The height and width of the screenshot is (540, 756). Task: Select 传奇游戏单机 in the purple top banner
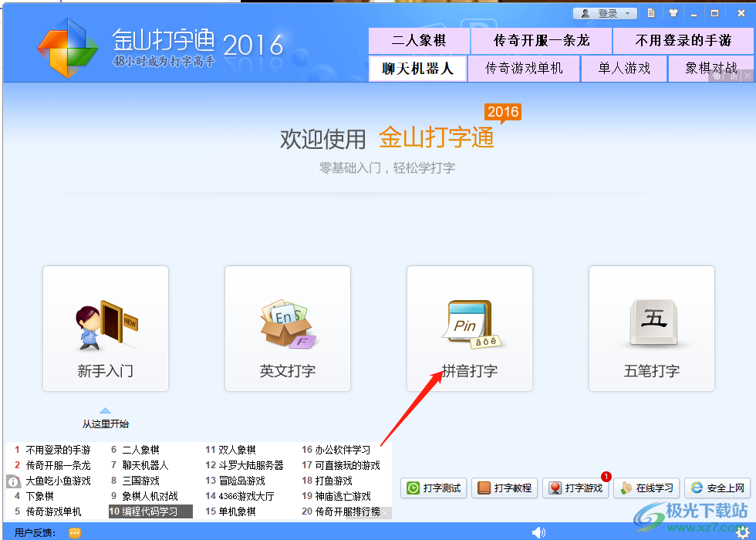click(x=524, y=69)
